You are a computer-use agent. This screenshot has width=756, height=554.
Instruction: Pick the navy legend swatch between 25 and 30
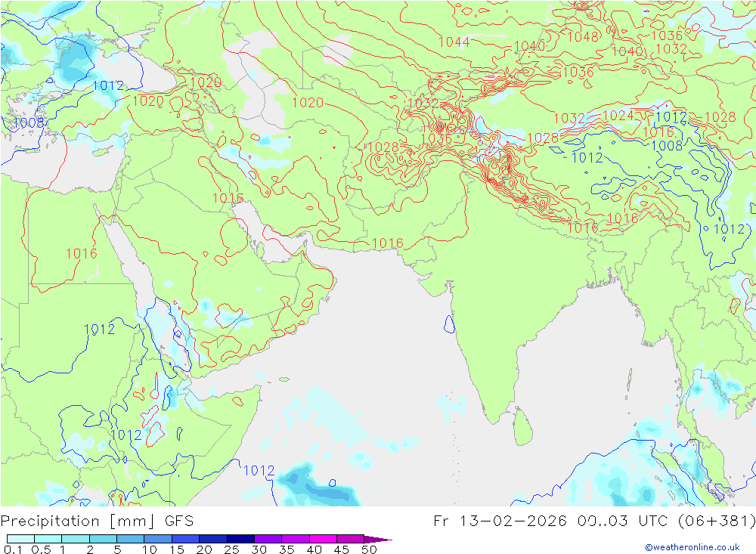[x=240, y=539]
